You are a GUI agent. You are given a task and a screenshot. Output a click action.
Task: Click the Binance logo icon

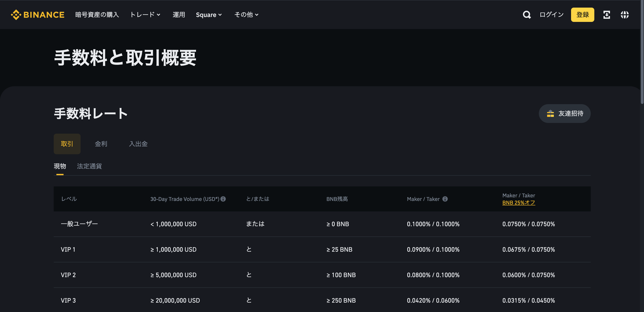coord(16,15)
